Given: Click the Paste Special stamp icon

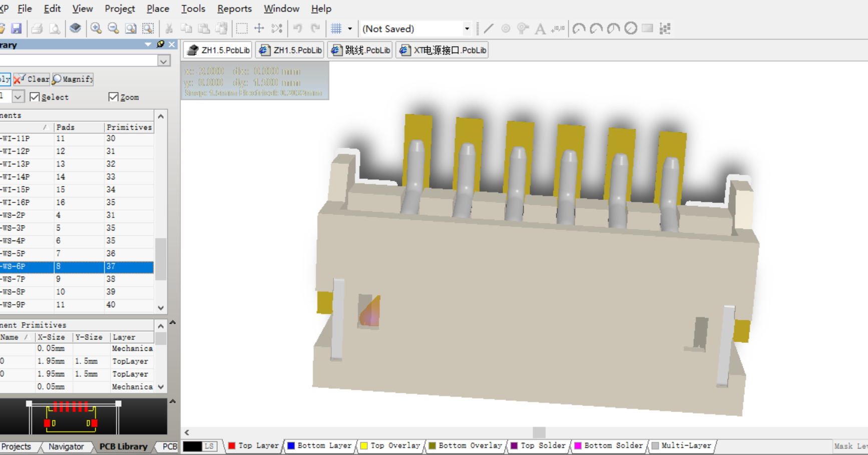Looking at the screenshot, I should (221, 29).
